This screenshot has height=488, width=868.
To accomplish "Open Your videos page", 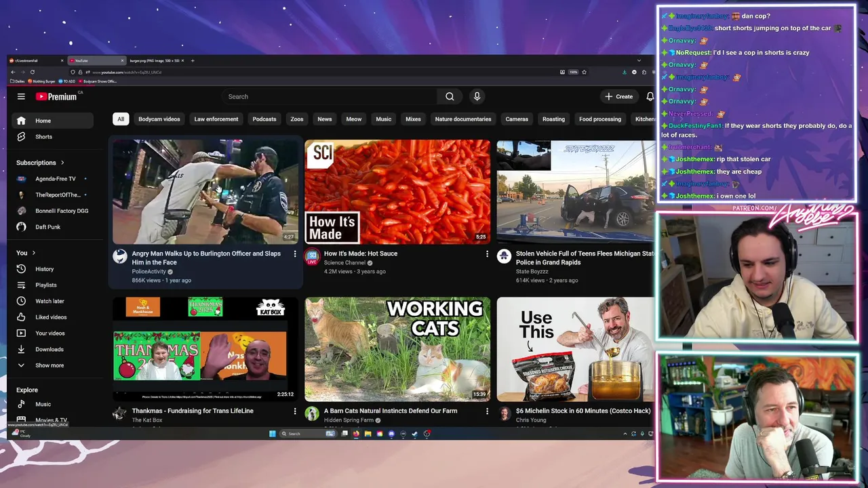I will pos(53,333).
